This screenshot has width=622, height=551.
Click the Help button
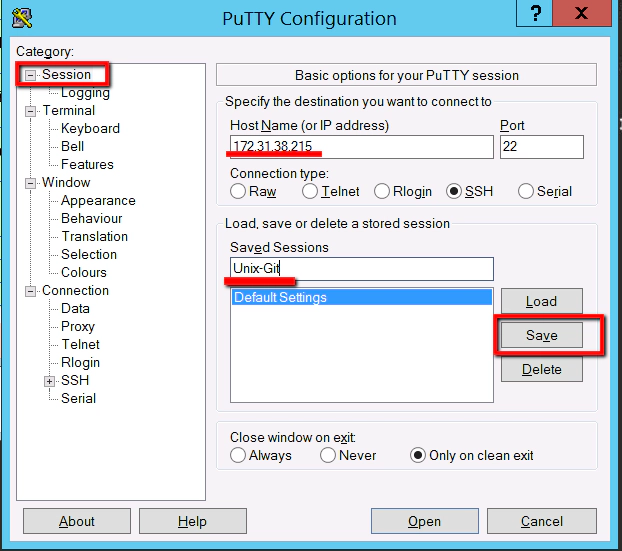pyautogui.click(x=193, y=521)
